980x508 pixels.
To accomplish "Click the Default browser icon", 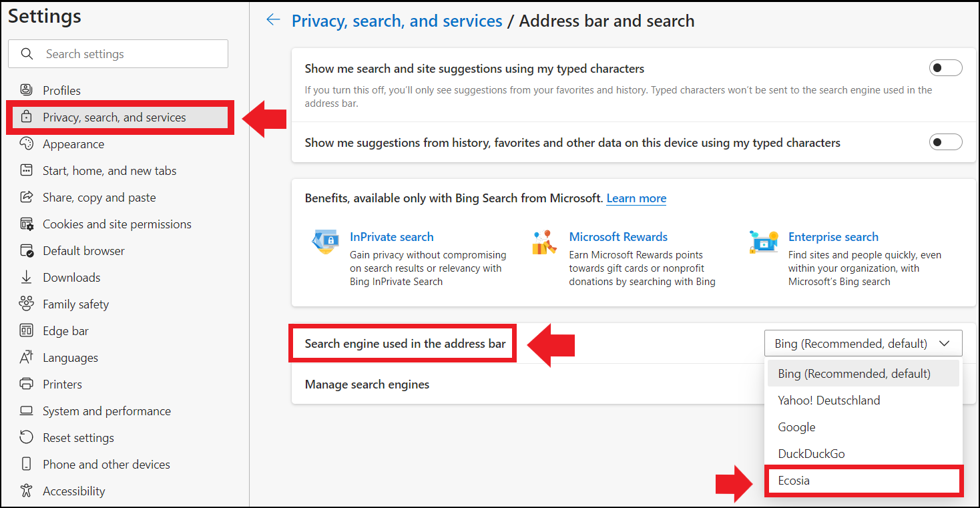I will coord(26,250).
